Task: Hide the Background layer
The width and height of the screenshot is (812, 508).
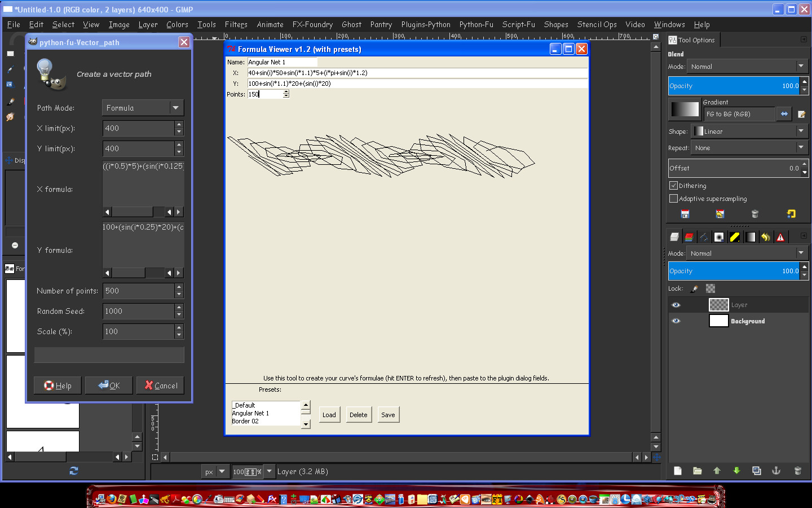Action: click(676, 321)
